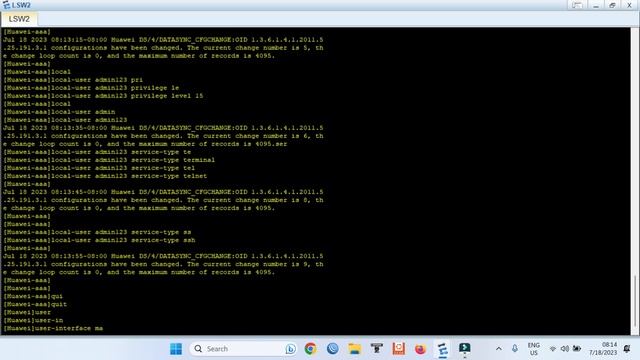The height and width of the screenshot is (360, 640).
Task: Click the terminal vertical scrollbar thumb
Action: [x=635, y=301]
